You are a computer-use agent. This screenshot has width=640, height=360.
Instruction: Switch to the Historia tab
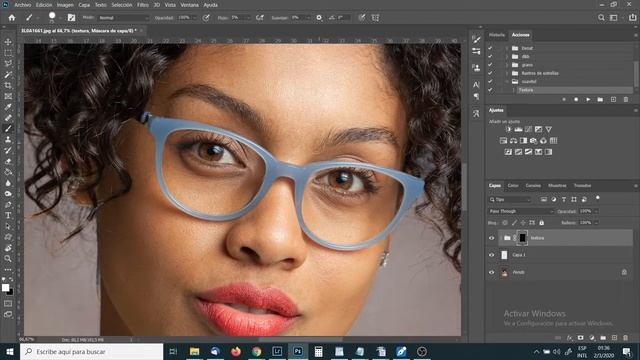click(497, 35)
